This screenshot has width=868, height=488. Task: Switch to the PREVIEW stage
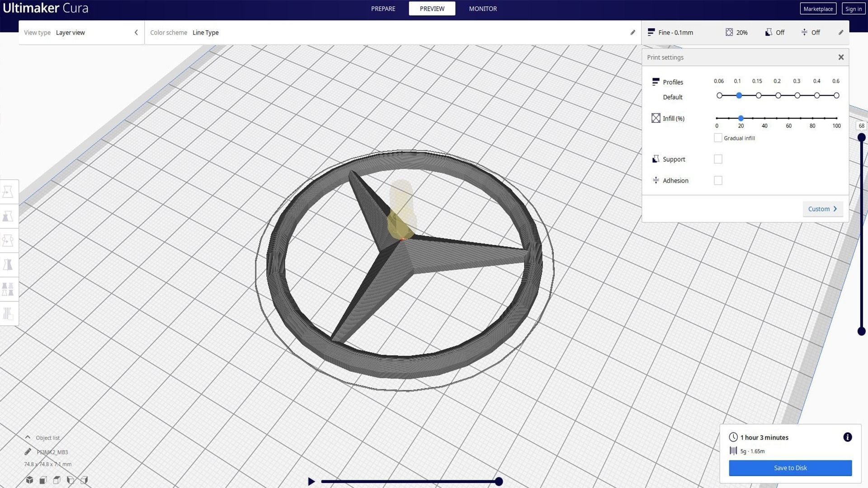(432, 9)
